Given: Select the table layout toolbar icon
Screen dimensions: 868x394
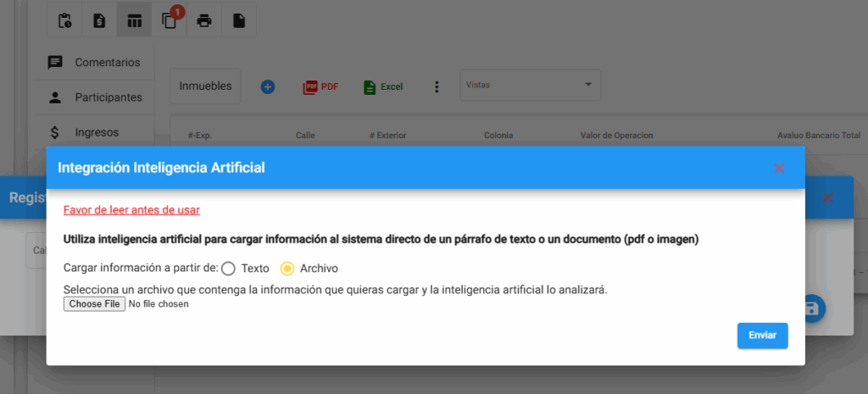Looking at the screenshot, I should [134, 21].
